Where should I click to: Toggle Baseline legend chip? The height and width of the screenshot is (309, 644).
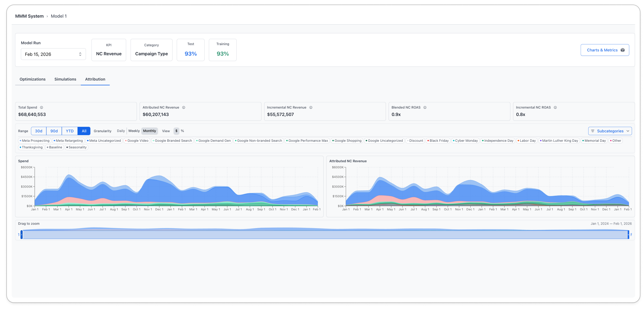55,147
